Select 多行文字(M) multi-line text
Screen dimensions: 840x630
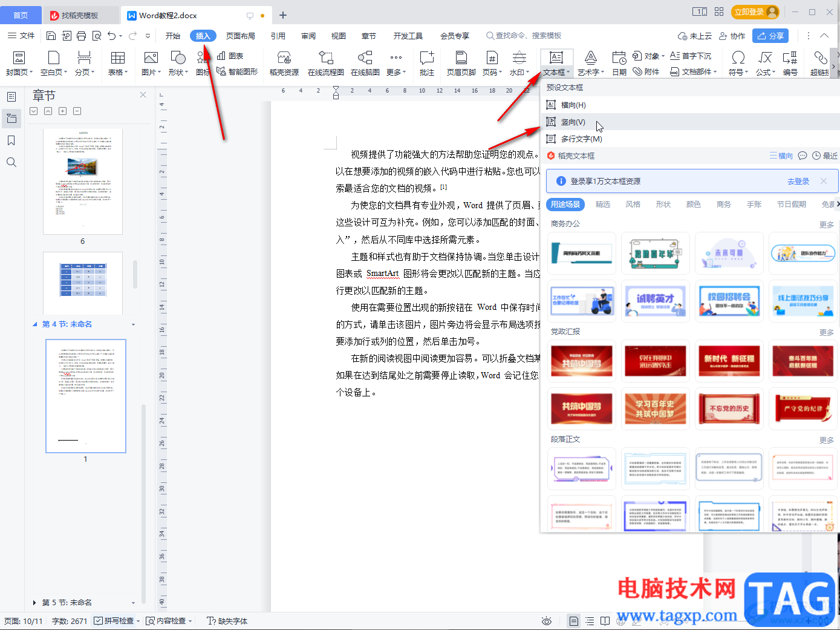point(689,139)
